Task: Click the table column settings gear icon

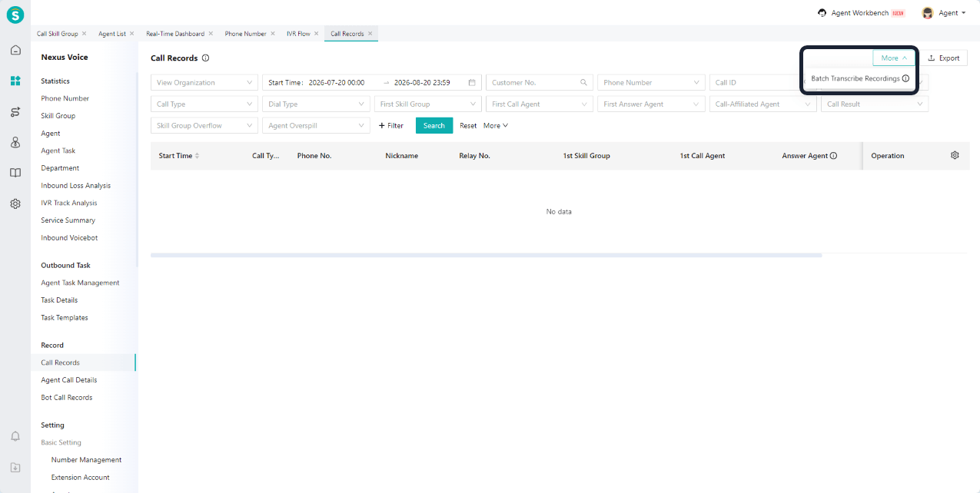Action: tap(955, 155)
